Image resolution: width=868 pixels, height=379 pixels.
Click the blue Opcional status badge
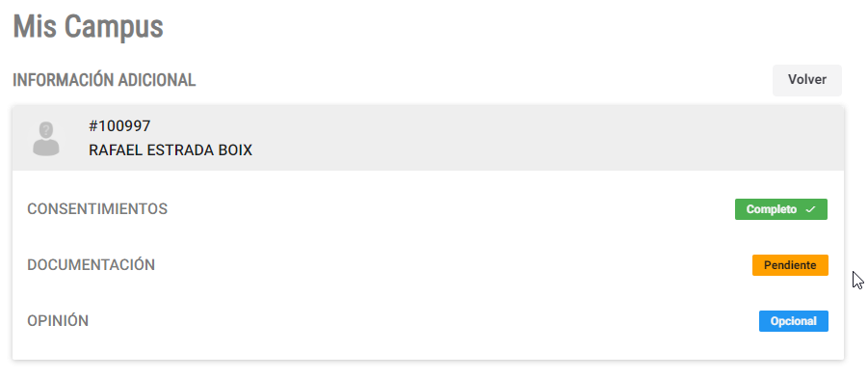coord(793,321)
